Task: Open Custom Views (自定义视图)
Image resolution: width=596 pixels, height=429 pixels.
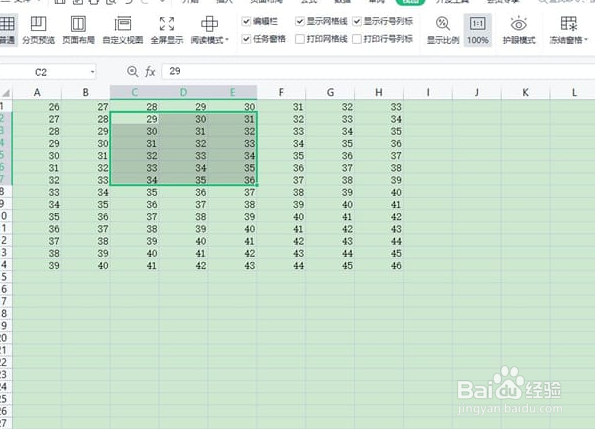Action: point(123,30)
